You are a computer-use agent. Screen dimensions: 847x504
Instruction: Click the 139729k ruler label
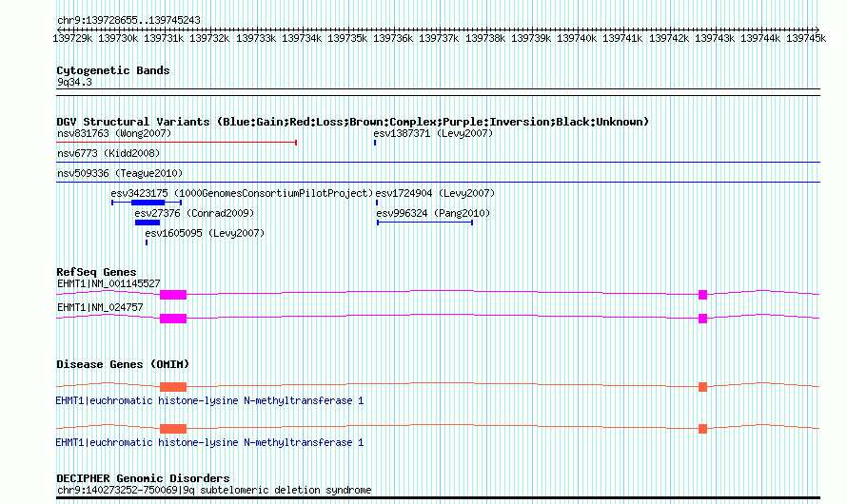click(x=72, y=38)
